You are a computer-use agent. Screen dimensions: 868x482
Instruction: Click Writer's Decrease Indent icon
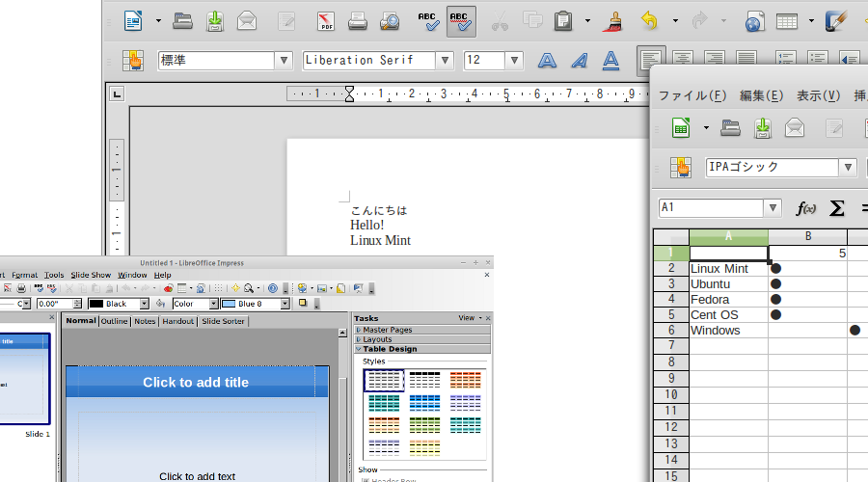tap(849, 59)
